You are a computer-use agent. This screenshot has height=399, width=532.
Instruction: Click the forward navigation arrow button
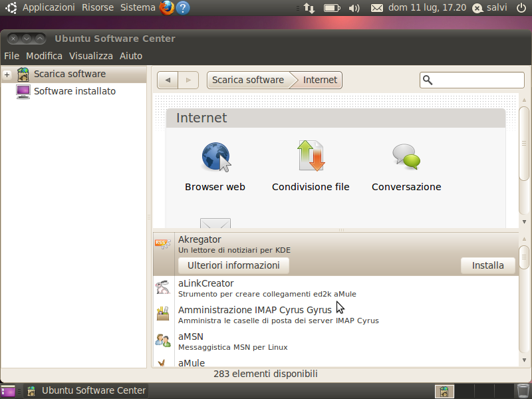click(188, 80)
